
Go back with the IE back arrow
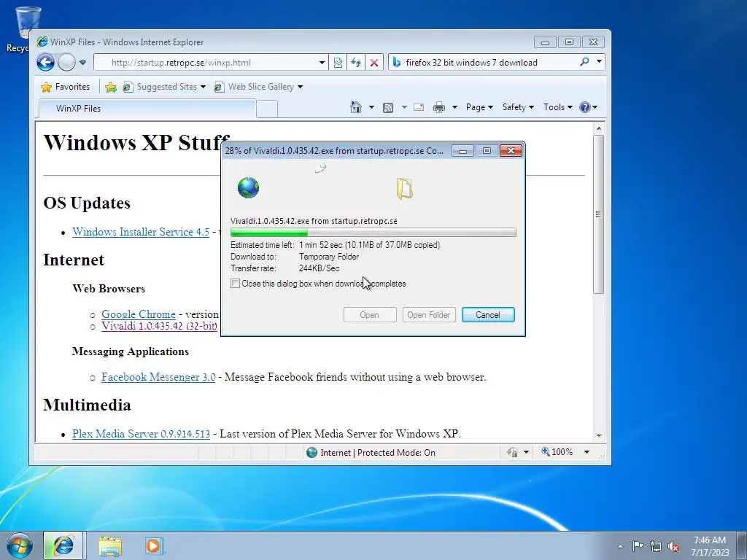coord(46,63)
